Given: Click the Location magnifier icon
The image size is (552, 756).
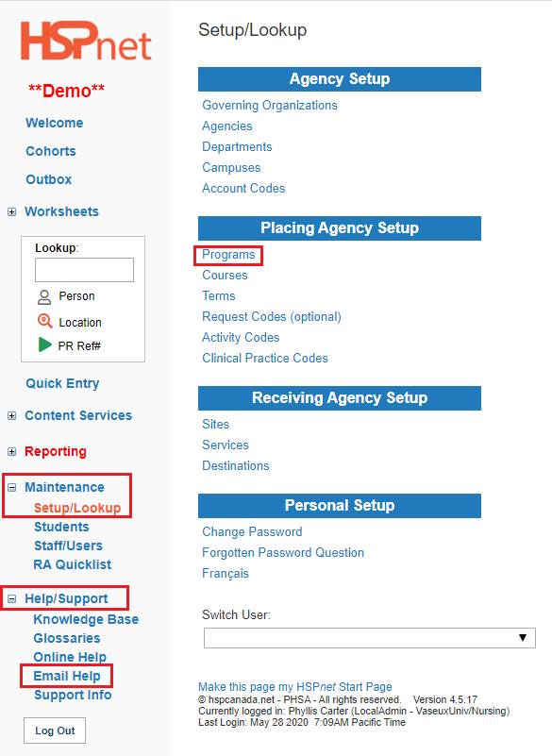Looking at the screenshot, I should [45, 321].
